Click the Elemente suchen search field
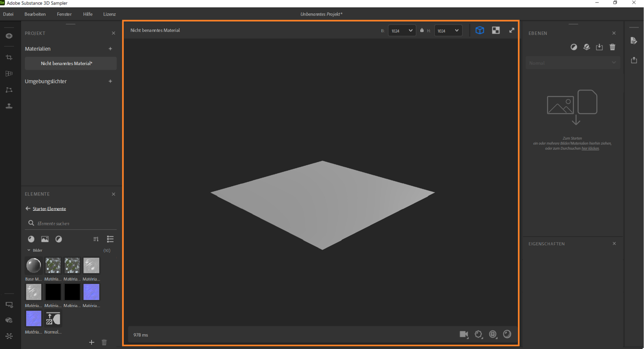Viewport: 644px width, 349px height. 71,223
